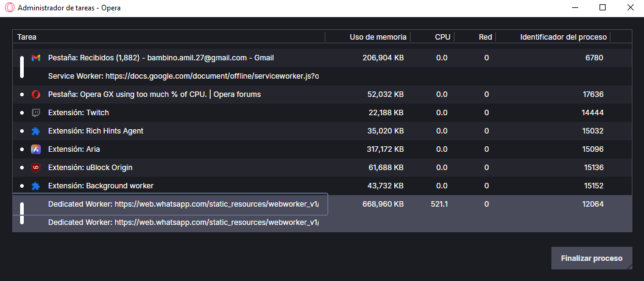Click the 668,960 KB memory value
This screenshot has height=281, width=644.
coord(383,204)
